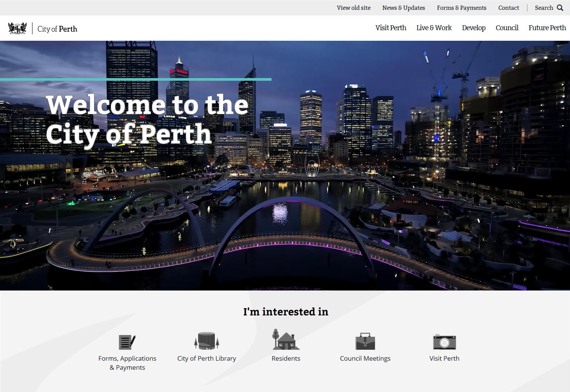The height and width of the screenshot is (392, 570).
Task: Select the City of Perth Library building icon
Action: 206,341
